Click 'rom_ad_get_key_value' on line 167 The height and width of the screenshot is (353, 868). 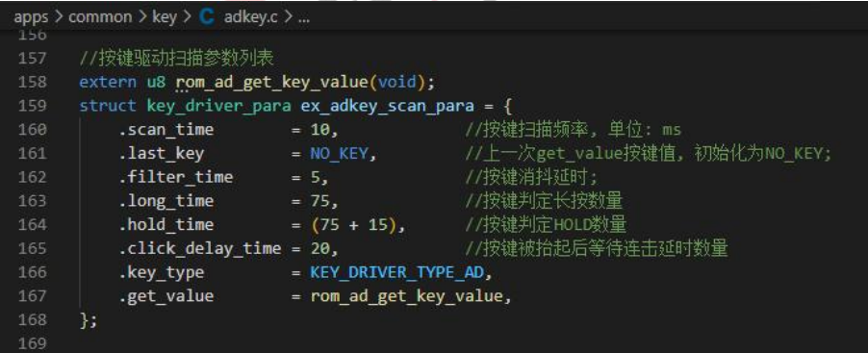[x=406, y=296]
